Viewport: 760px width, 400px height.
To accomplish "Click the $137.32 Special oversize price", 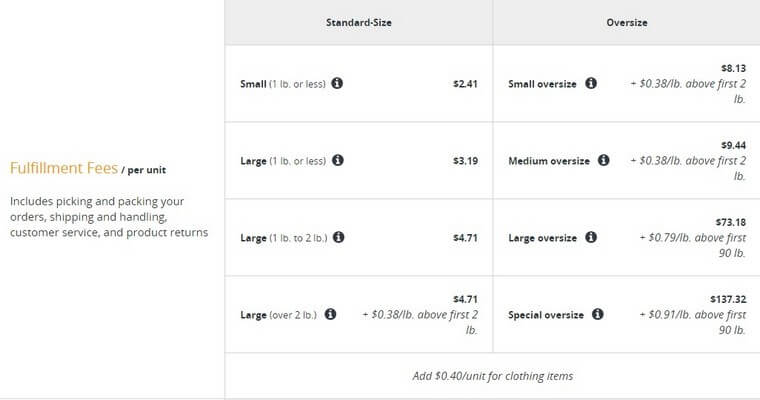I will click(728, 299).
